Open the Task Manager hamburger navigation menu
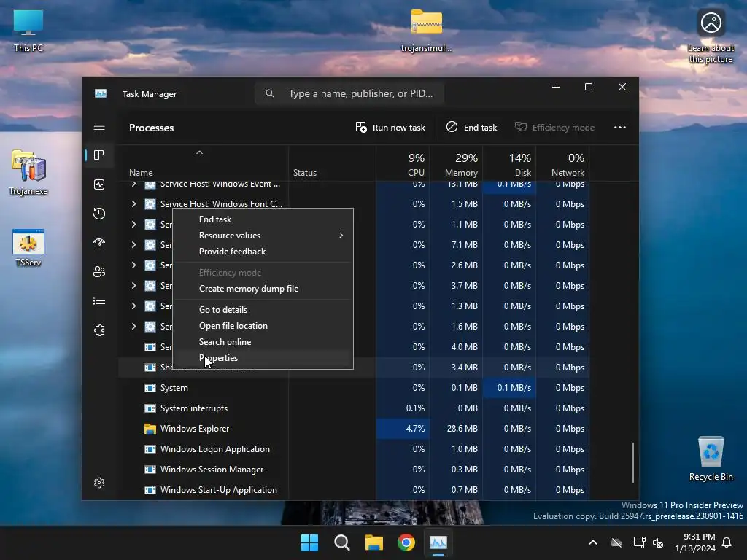This screenshot has height=560, width=747. point(99,126)
